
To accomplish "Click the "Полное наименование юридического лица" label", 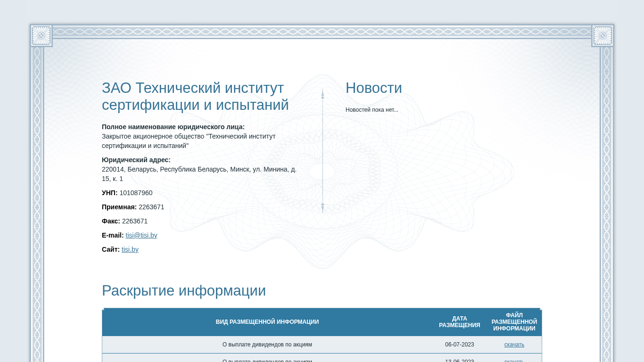I will 173,127.
